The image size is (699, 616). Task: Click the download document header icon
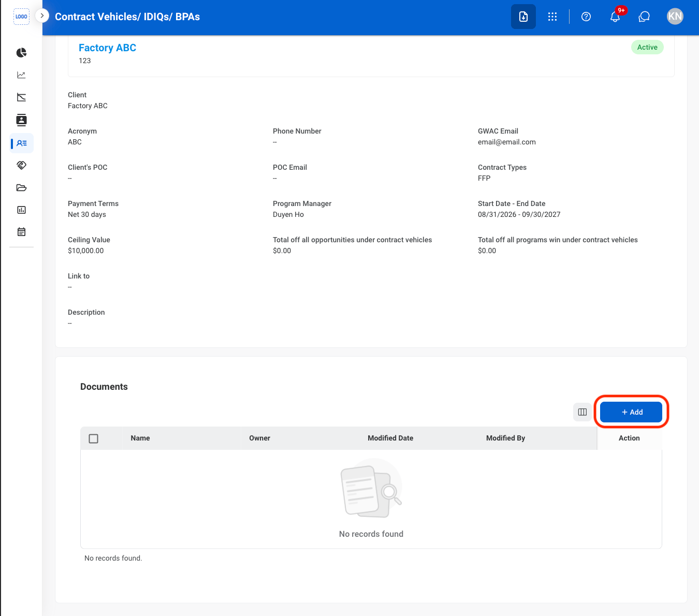click(523, 17)
